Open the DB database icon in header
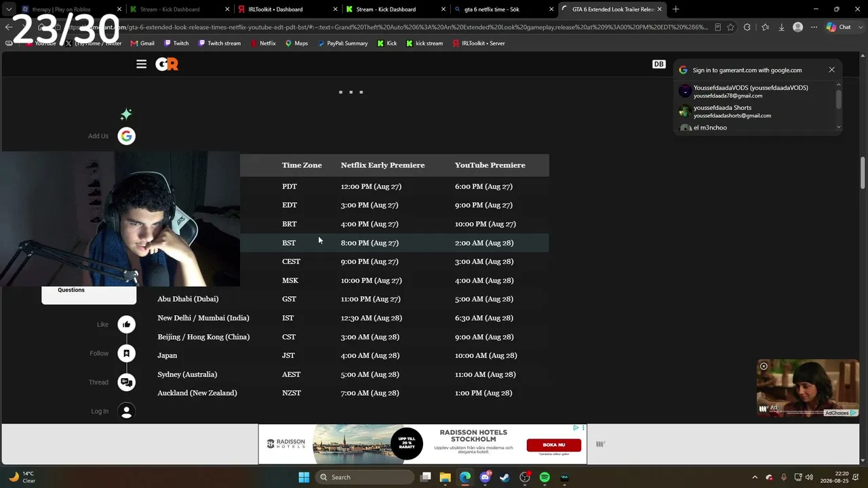Viewport: 868px width, 488px height. pos(658,64)
